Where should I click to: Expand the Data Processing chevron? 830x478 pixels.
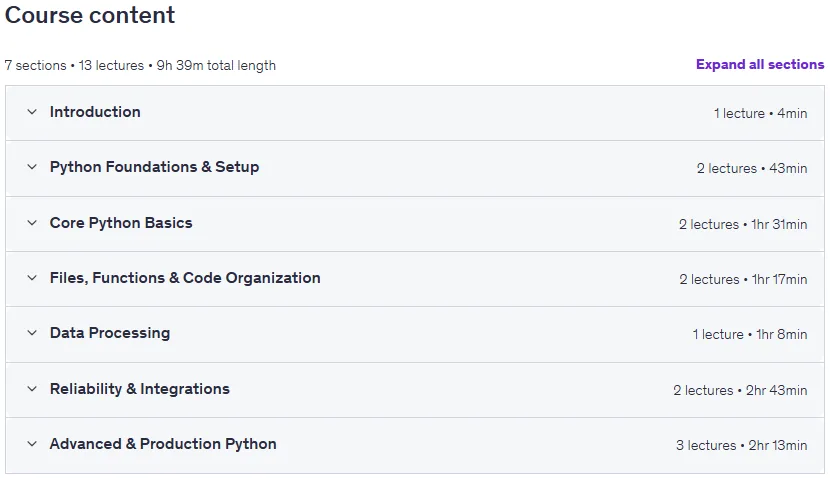tap(32, 333)
